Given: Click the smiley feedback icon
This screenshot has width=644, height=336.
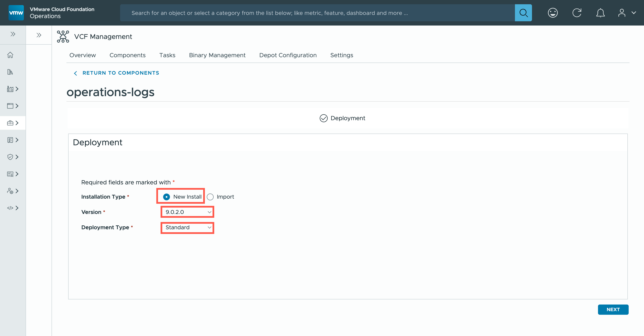Looking at the screenshot, I should tap(552, 13).
